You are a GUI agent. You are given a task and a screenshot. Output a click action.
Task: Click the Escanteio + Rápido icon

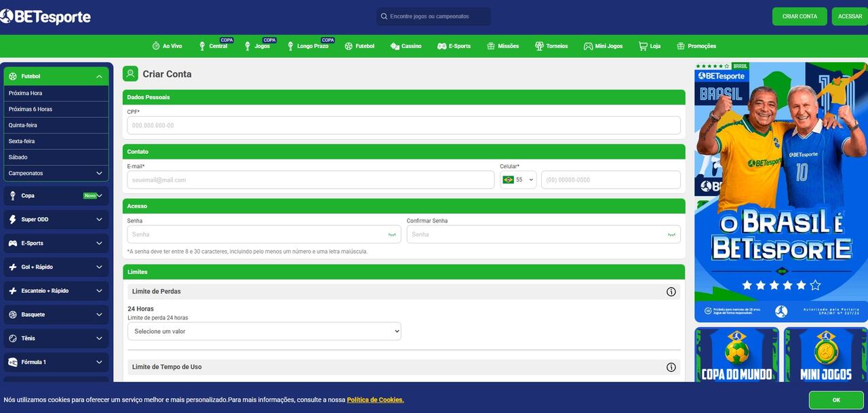[13, 291]
